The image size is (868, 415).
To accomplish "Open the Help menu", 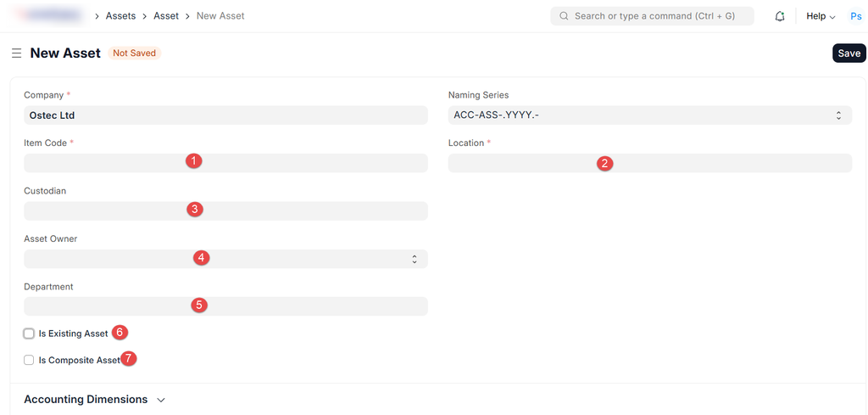I will tap(820, 16).
